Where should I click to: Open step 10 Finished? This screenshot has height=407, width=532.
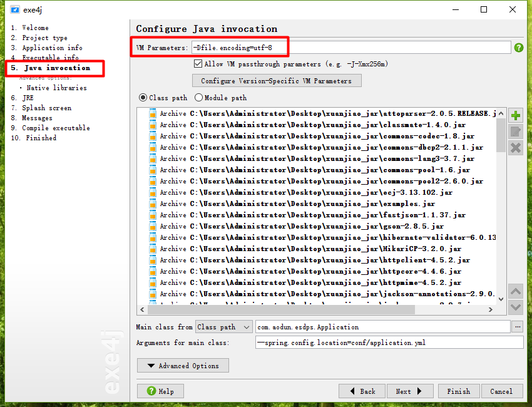[34, 138]
